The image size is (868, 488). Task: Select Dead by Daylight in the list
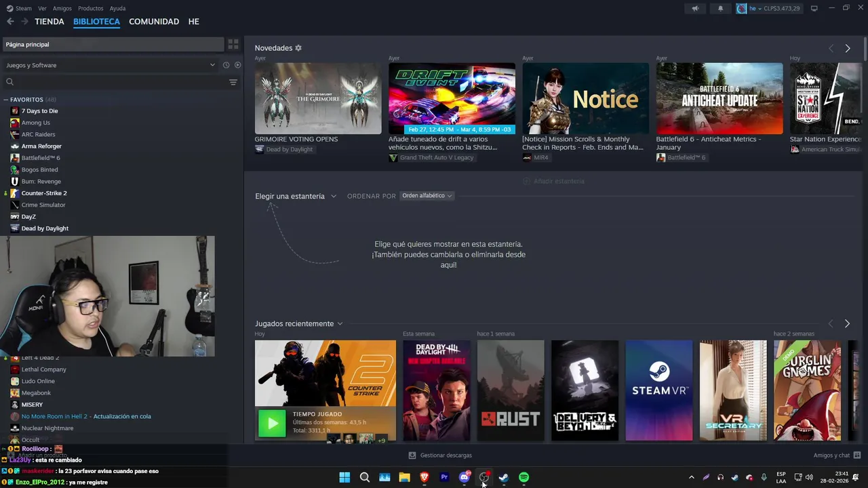click(45, 228)
